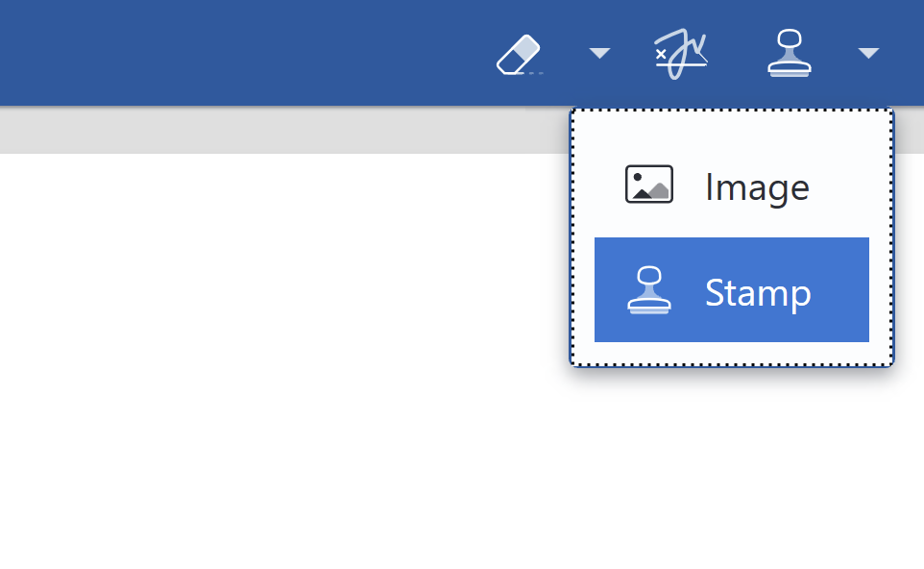The image size is (924, 569).
Task: Click toolbar gap between signature and stamp icons
Action: tap(737, 54)
